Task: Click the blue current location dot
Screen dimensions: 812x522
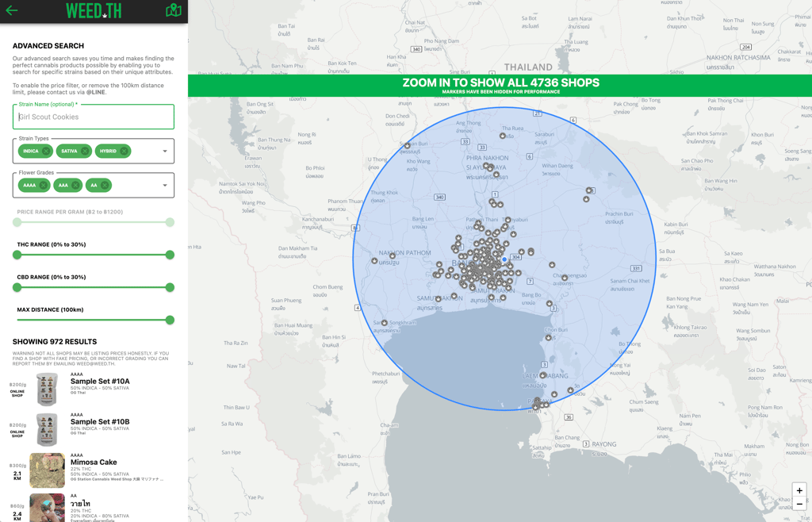Action: pyautogui.click(x=504, y=259)
